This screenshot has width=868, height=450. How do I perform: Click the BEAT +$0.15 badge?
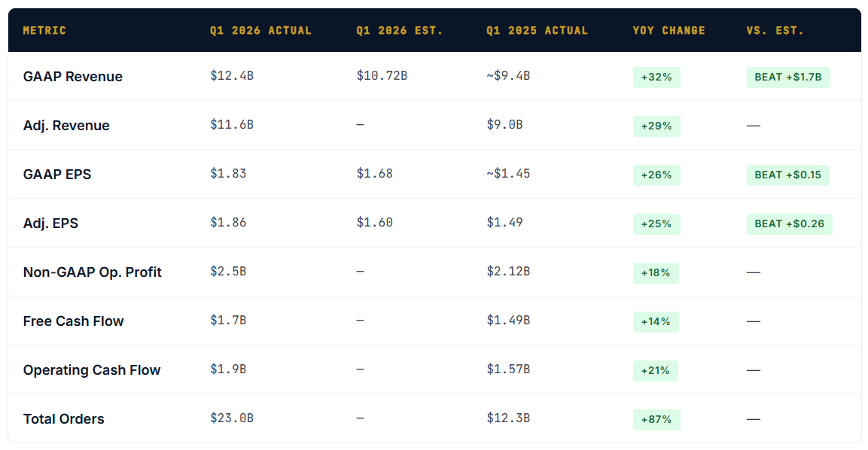787,175
